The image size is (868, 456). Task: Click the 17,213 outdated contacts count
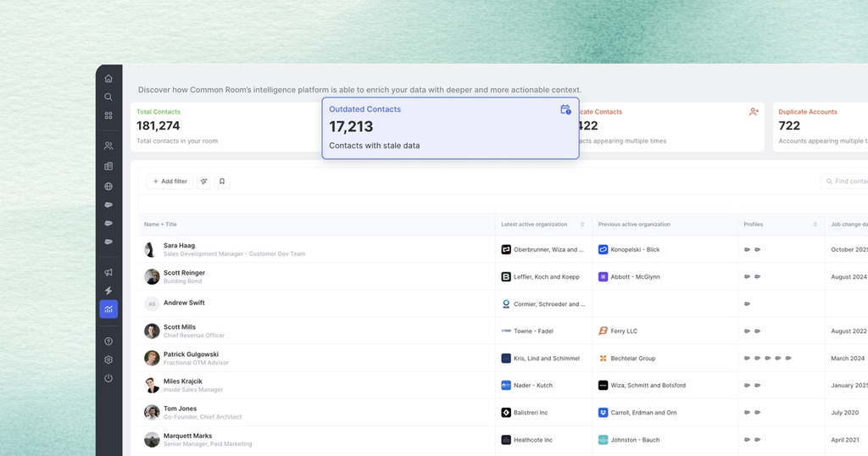[x=351, y=127]
